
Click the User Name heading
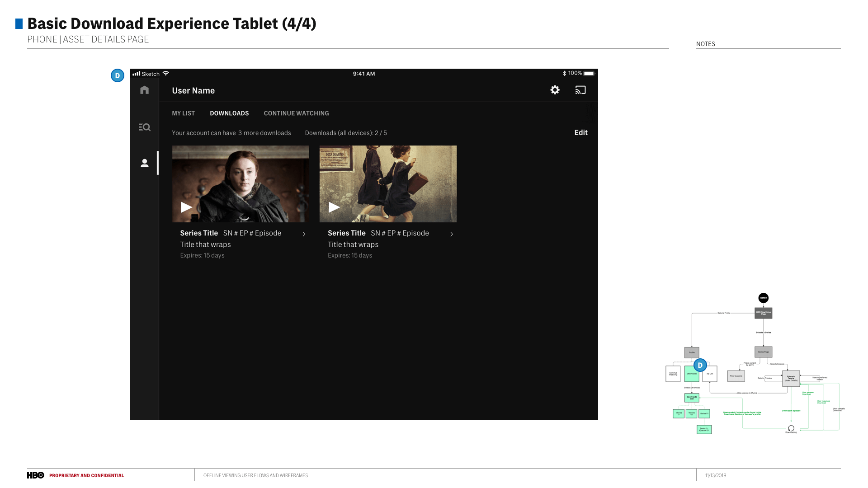click(193, 91)
